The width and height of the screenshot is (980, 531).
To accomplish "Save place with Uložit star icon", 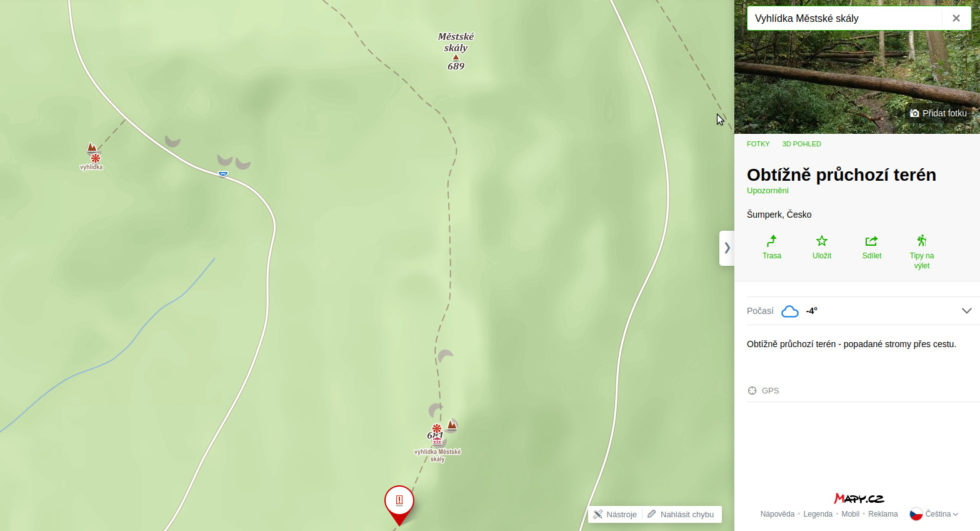I will click(822, 241).
